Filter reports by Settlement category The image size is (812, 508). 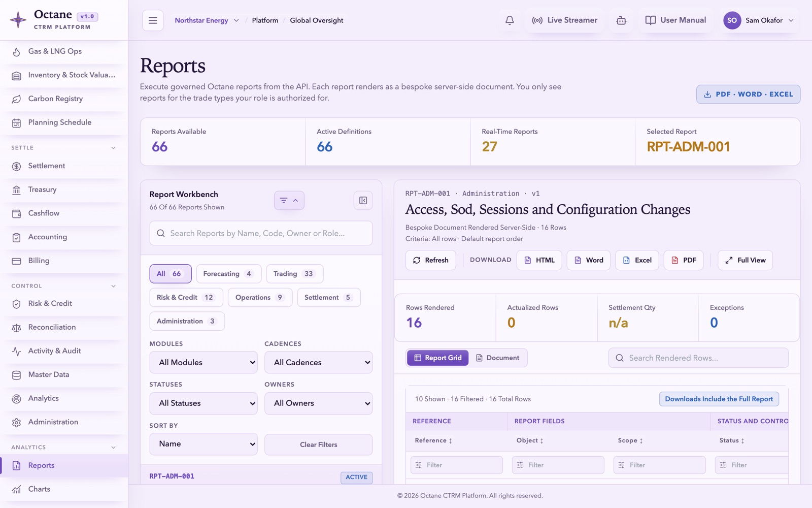(329, 297)
